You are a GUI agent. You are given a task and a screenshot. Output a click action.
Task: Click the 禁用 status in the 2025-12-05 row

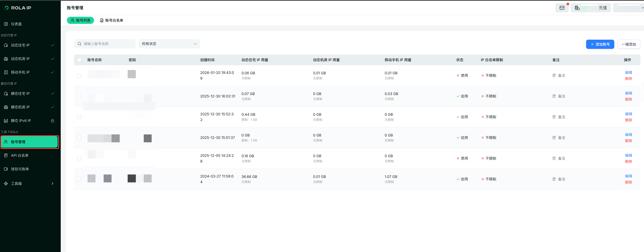click(462, 158)
